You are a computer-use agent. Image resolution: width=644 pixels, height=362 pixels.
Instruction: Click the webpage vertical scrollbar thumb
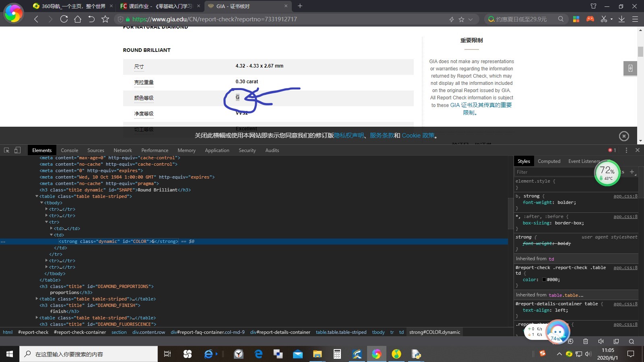pos(640,51)
